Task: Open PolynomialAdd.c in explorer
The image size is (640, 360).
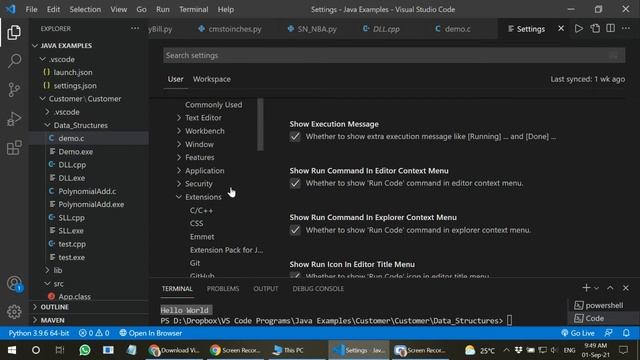Action: (87, 191)
